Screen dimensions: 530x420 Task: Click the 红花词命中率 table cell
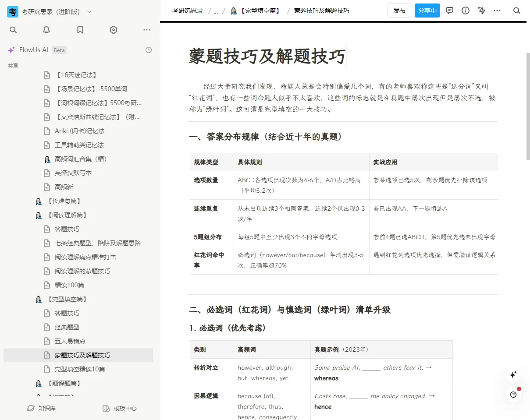pyautogui.click(x=212, y=260)
